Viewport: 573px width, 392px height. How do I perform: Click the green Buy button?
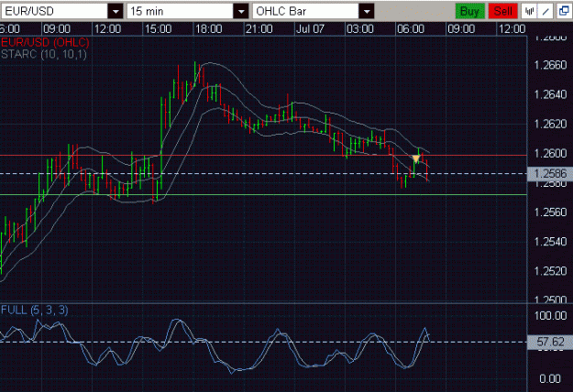[x=470, y=11]
